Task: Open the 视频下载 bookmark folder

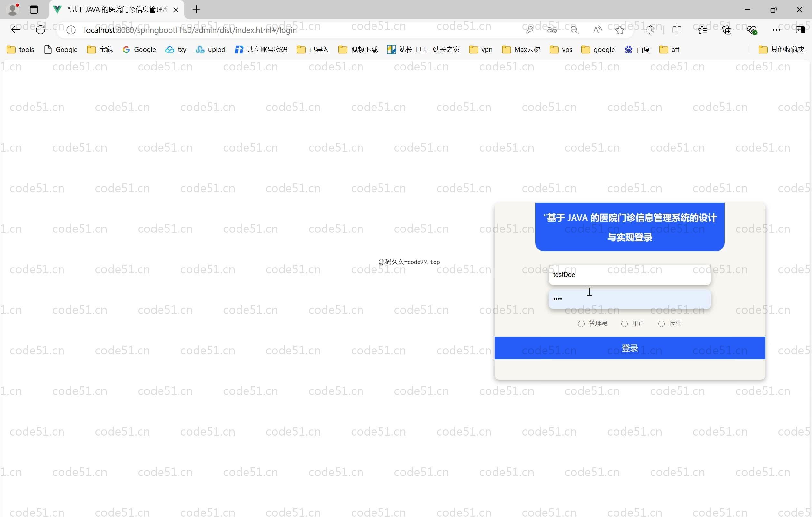Action: pos(358,50)
